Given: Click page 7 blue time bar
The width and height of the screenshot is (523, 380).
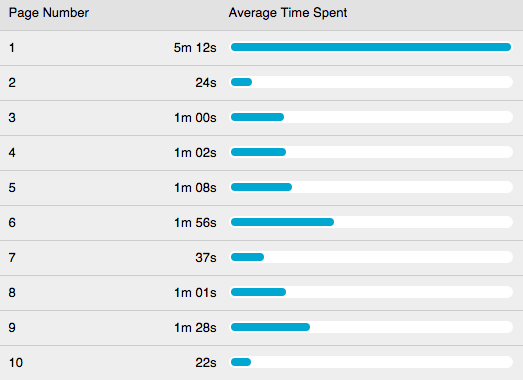Looking at the screenshot, I should pyautogui.click(x=247, y=257).
